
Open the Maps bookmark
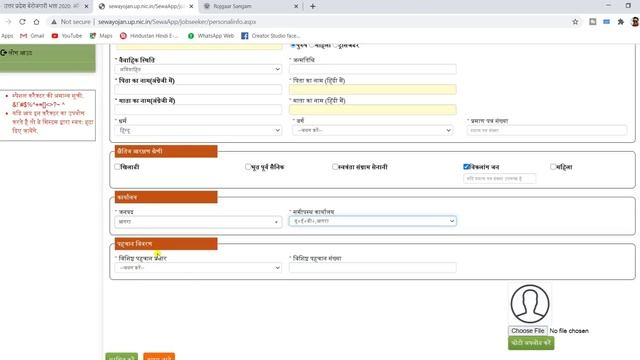click(x=101, y=36)
